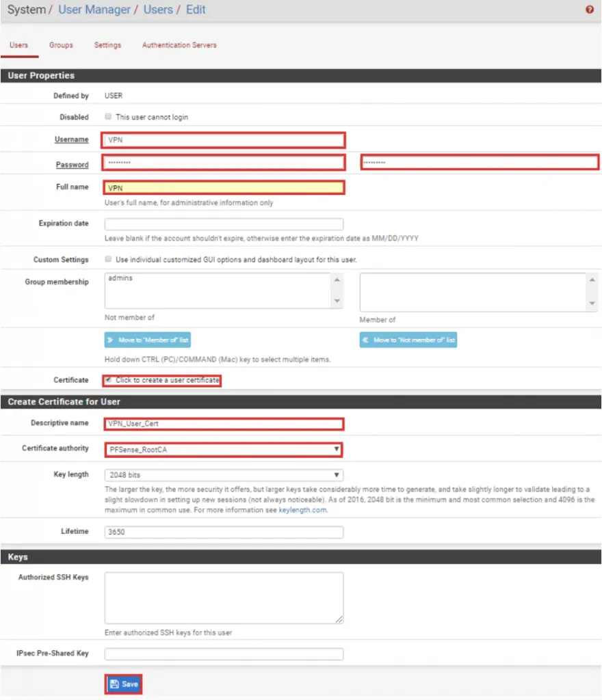Open the keylength.com link
This screenshot has width=602, height=700.
pyautogui.click(x=304, y=510)
